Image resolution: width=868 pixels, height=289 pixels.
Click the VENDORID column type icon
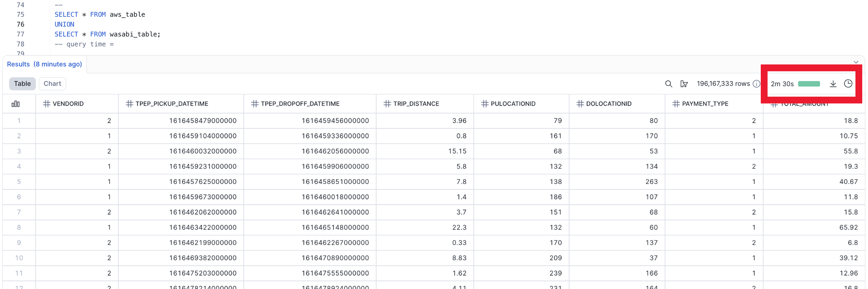46,104
